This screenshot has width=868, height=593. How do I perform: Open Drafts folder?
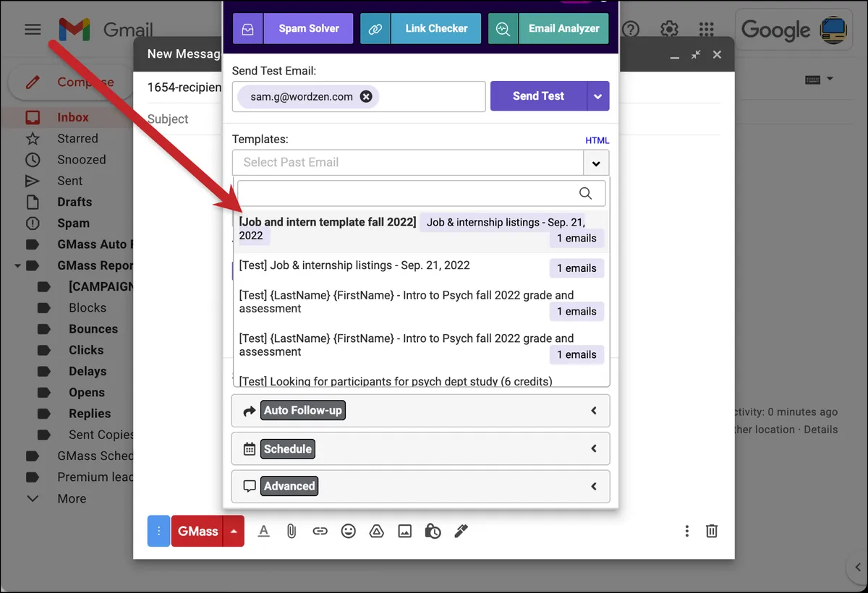coord(75,202)
